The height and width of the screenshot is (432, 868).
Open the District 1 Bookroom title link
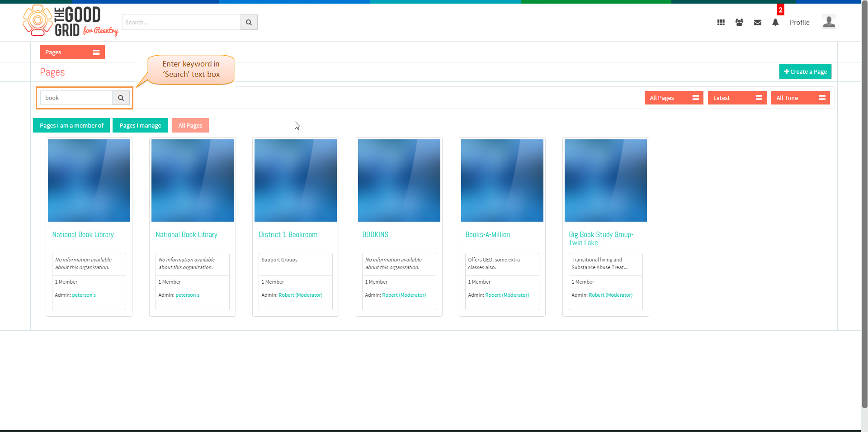[288, 234]
